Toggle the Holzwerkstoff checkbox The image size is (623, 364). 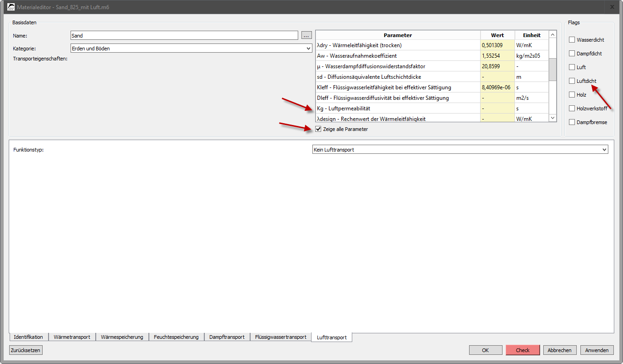pyautogui.click(x=572, y=109)
